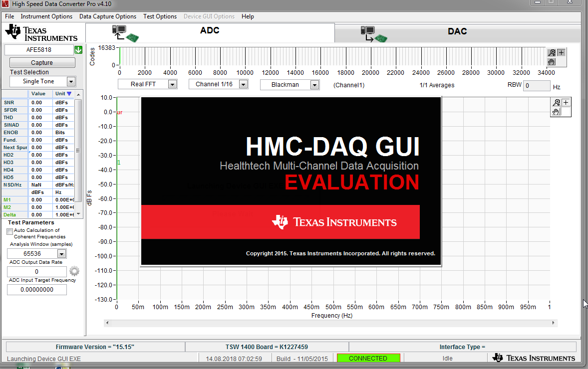Click the ADC Input Target Frequency field
The image size is (588, 369).
click(37, 290)
